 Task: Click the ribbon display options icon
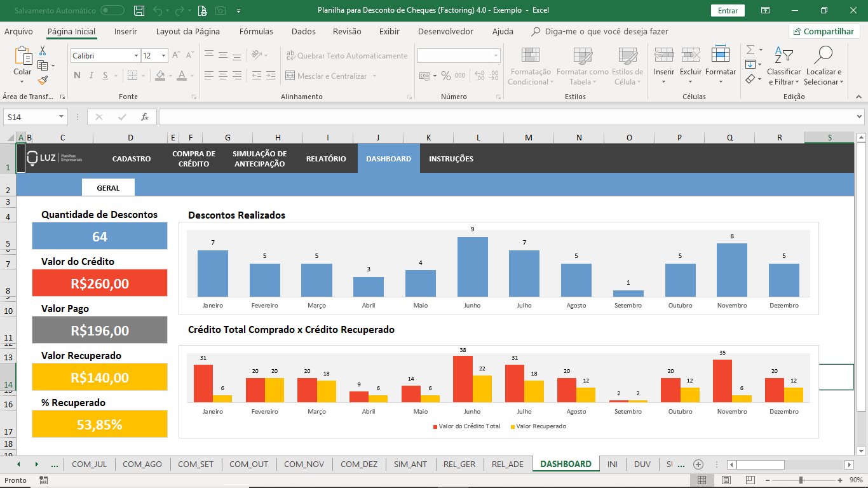click(x=766, y=10)
